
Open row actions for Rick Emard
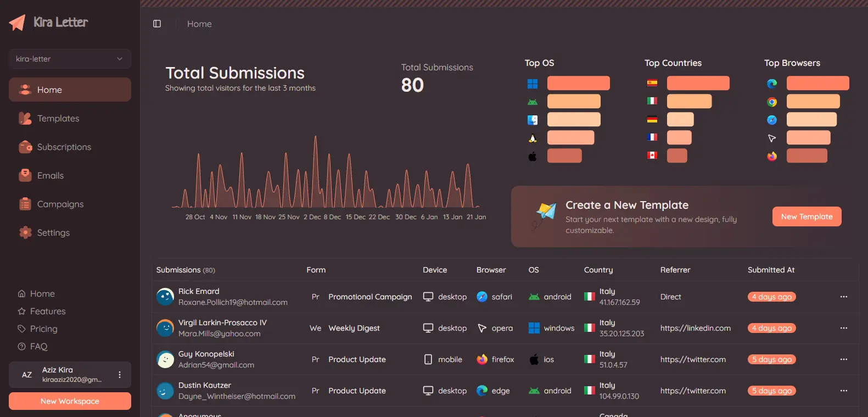(843, 297)
